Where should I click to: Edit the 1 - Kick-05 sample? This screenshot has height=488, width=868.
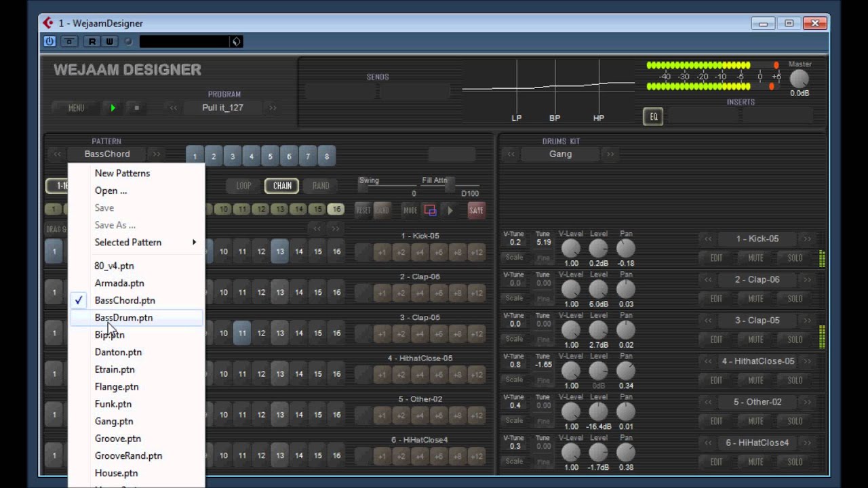716,258
